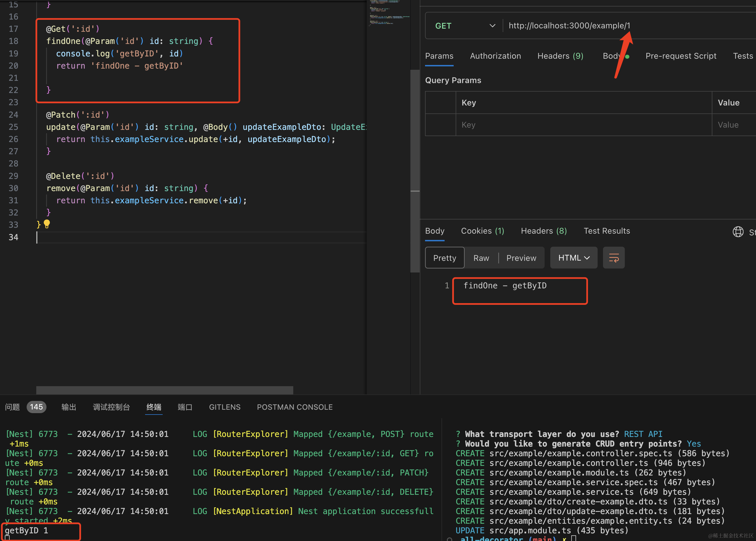Open the GITLENS panel tab
756x541 pixels.
click(225, 407)
